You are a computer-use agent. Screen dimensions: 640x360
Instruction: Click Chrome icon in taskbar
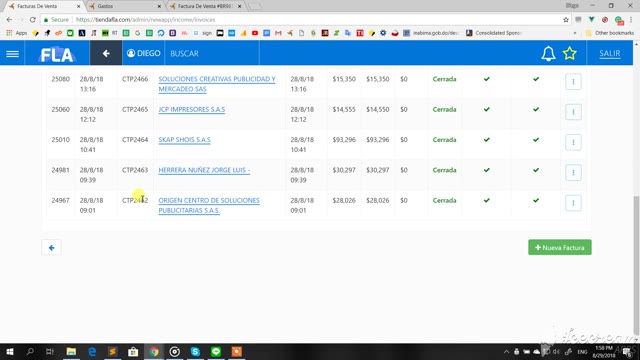point(154,351)
